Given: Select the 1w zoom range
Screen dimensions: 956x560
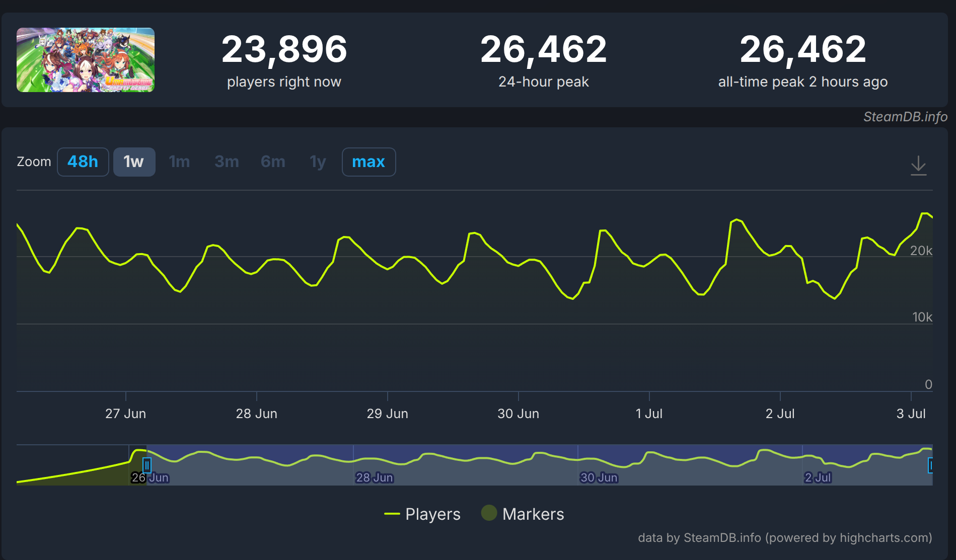Looking at the screenshot, I should click(134, 162).
